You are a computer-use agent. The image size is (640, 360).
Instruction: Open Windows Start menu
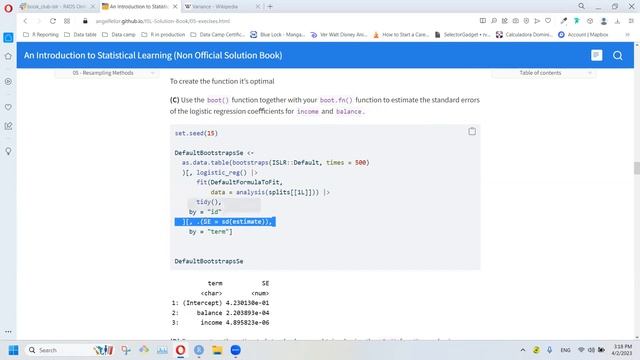pyautogui.click(x=13, y=350)
